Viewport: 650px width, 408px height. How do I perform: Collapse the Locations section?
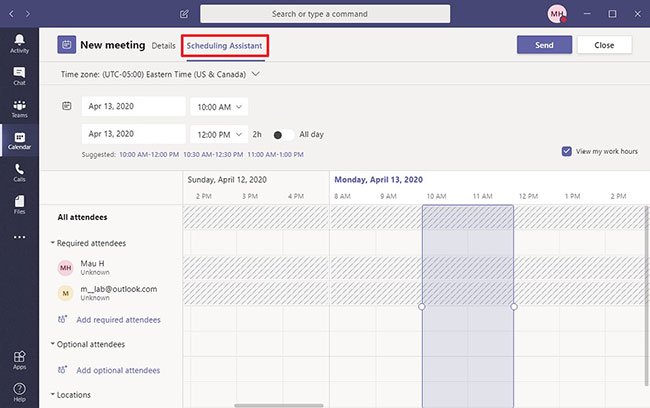pos(53,394)
